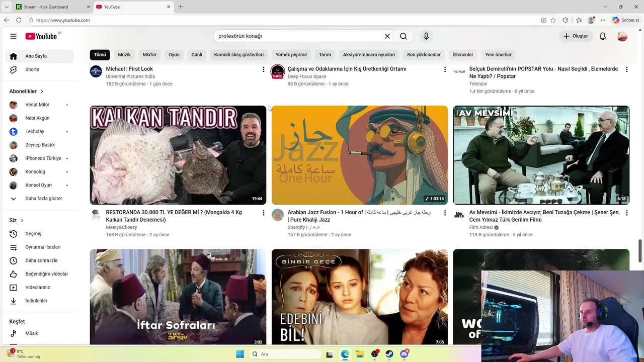
Task: Play the Av Mevsimi thumbnail
Action: pyautogui.click(x=541, y=155)
